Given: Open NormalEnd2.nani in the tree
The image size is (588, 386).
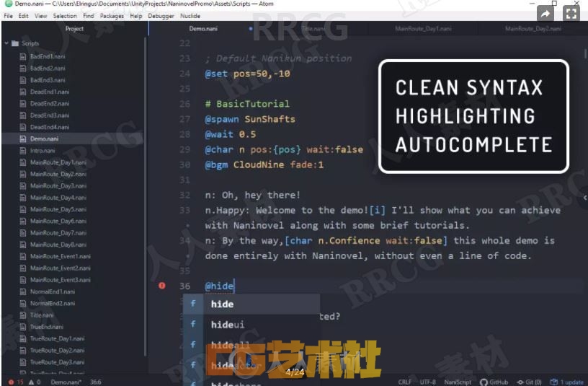Looking at the screenshot, I should 52,303.
